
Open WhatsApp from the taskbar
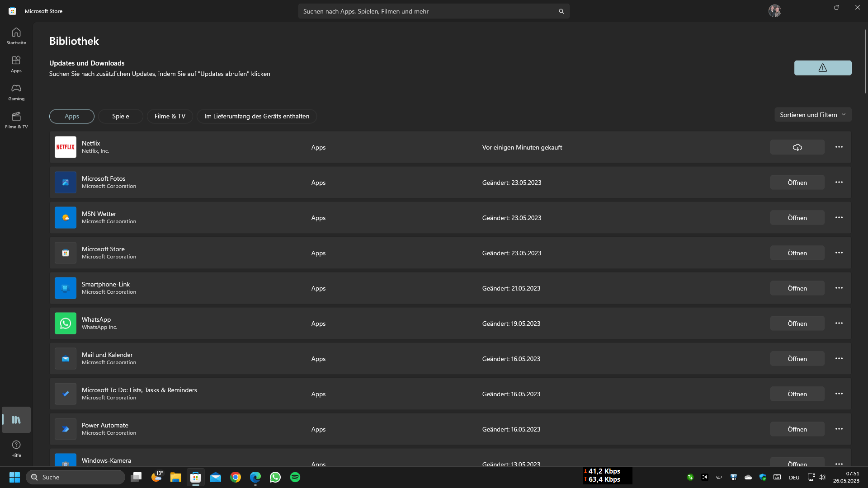[275, 477]
